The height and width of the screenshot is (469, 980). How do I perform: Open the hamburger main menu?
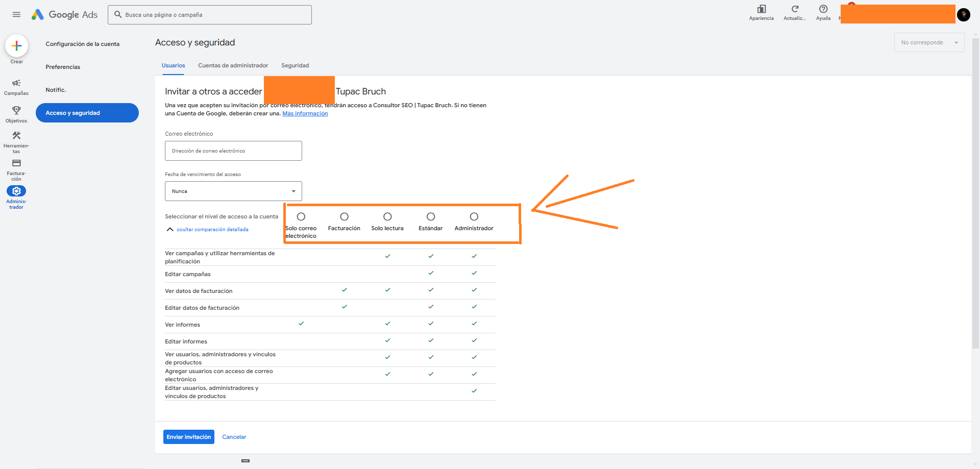(16, 15)
